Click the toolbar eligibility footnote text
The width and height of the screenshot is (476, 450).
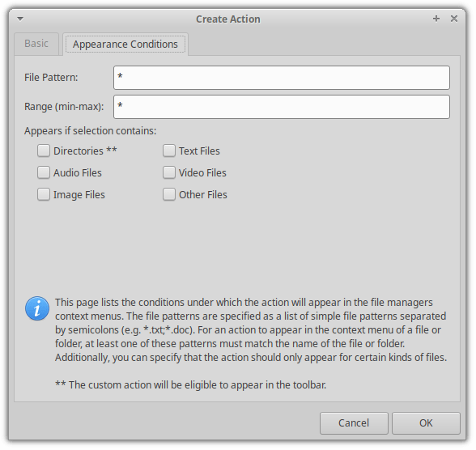coord(191,384)
